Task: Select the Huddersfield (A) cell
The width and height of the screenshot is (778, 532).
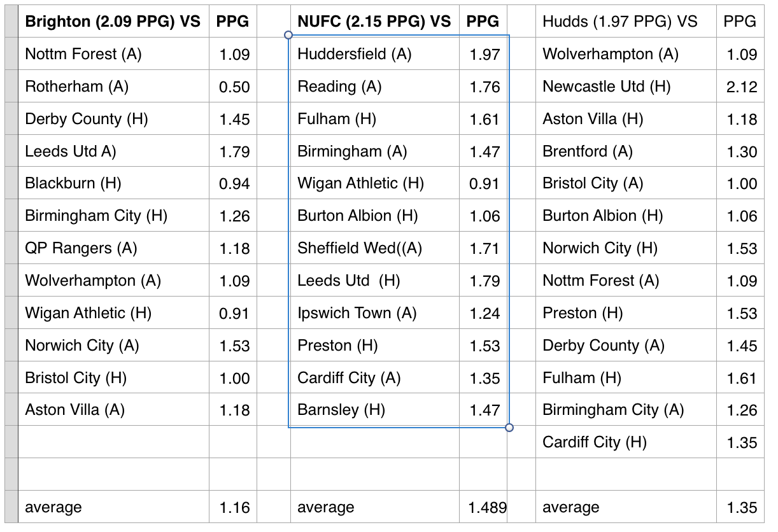Action: click(x=375, y=54)
